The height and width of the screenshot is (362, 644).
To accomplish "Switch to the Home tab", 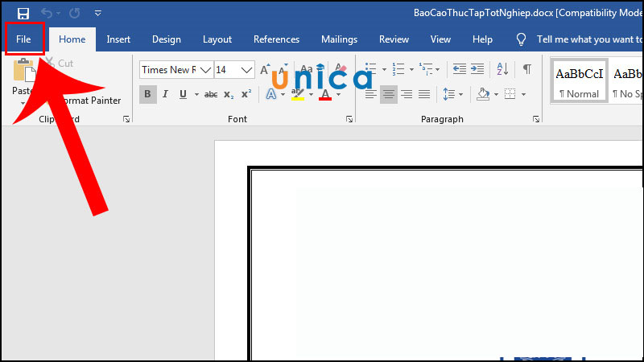I will (x=72, y=39).
